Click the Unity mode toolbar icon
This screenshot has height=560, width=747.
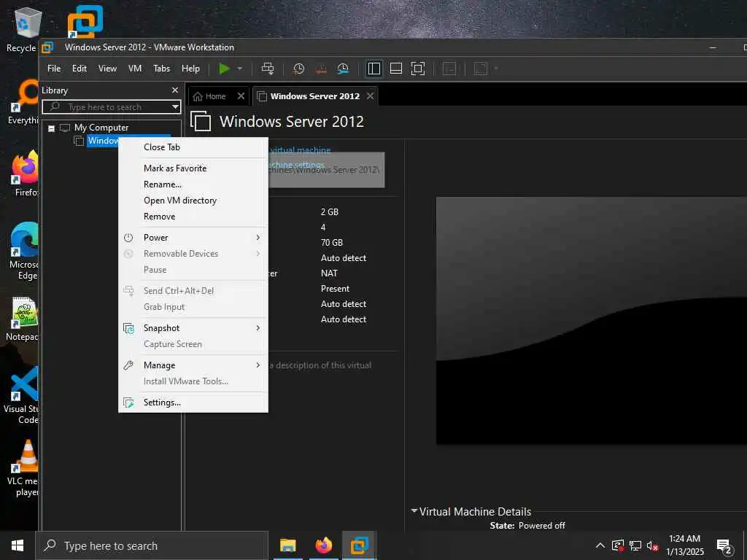(449, 69)
